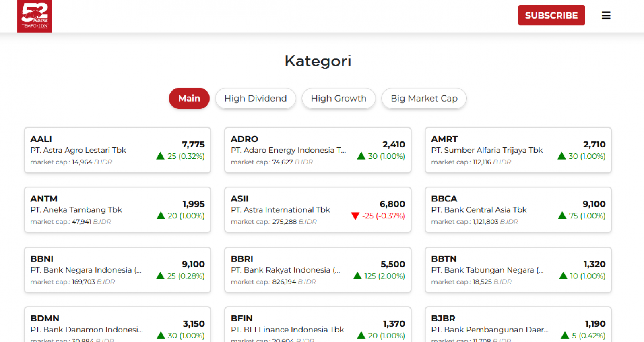The image size is (644, 342).
Task: Click the PT. Bank Tabungan Negara name
Action: pyautogui.click(x=487, y=270)
